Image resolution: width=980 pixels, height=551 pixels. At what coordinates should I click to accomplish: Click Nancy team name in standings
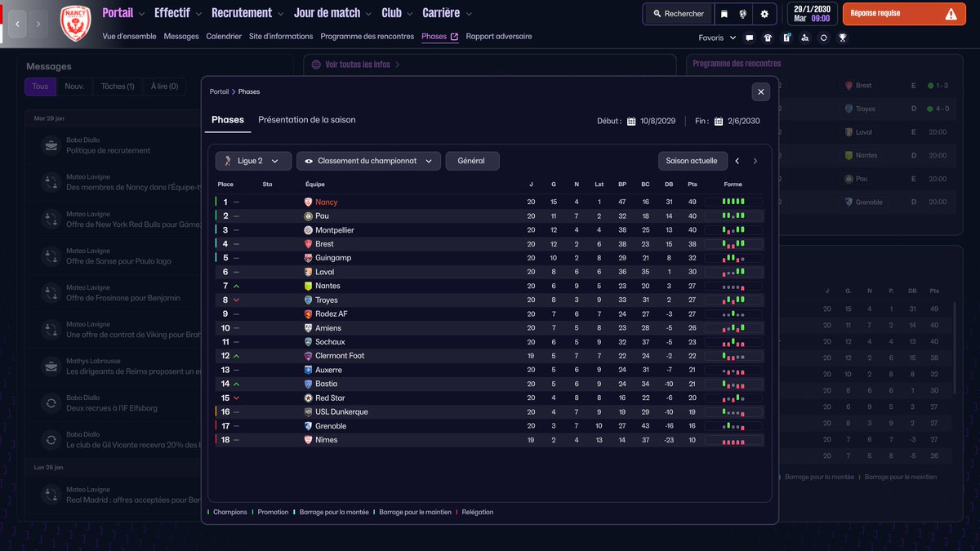(326, 202)
